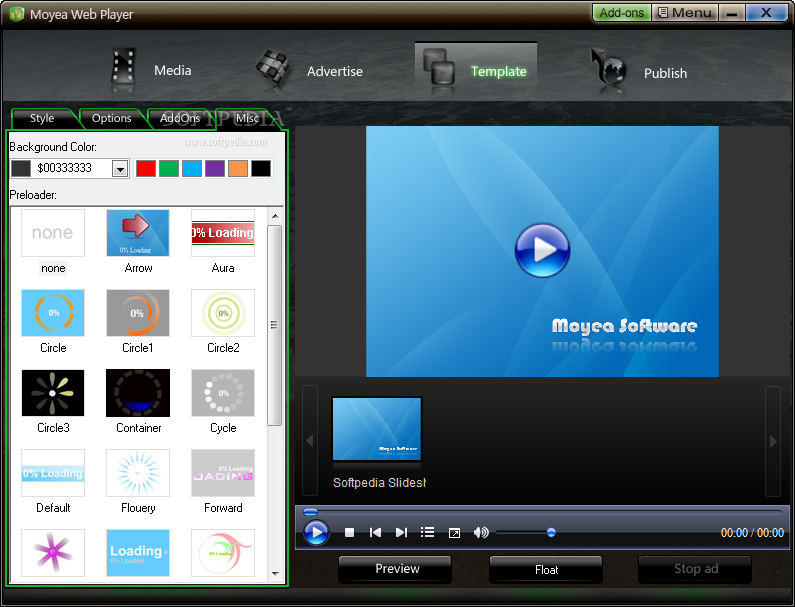Image resolution: width=795 pixels, height=607 pixels.
Task: Select the Forward preloader
Action: click(x=223, y=482)
